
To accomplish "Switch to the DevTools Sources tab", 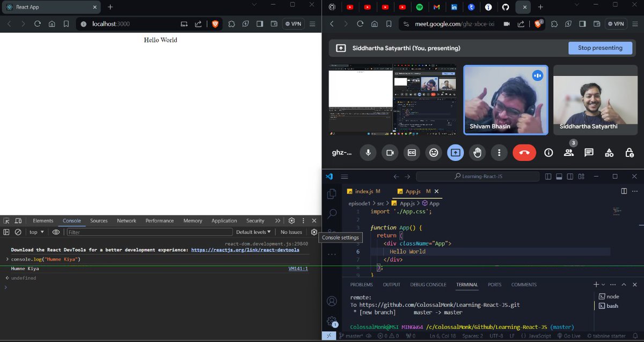I will point(99,221).
